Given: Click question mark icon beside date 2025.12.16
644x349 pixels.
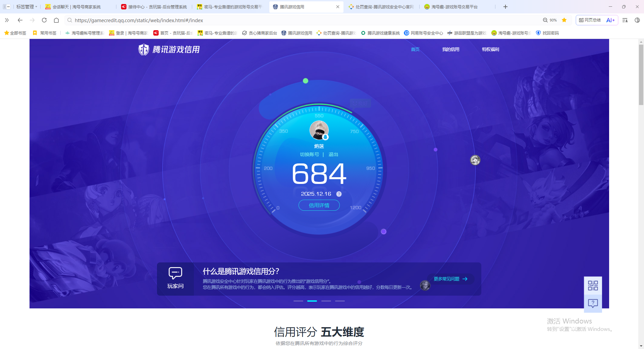Looking at the screenshot, I should click(339, 194).
